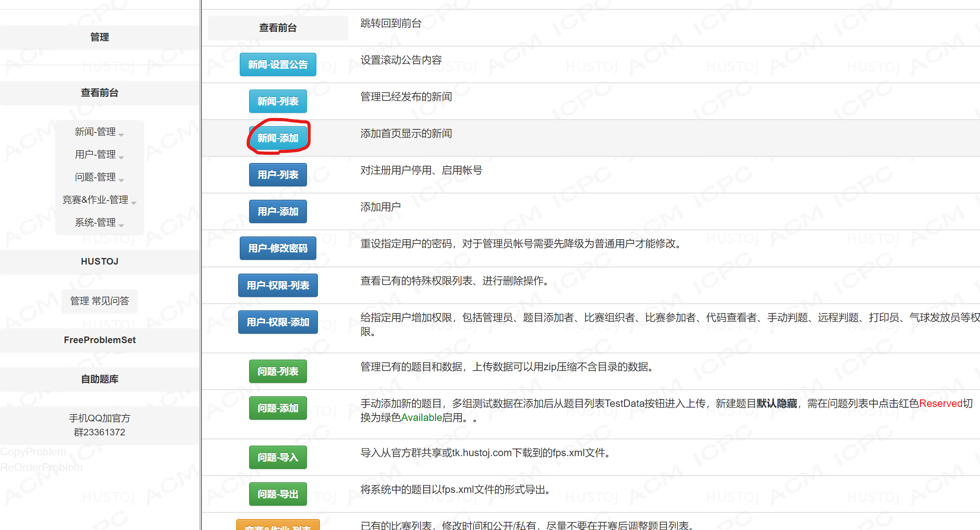Click the 用户-添加 button
This screenshot has height=530, width=980.
coord(278,211)
